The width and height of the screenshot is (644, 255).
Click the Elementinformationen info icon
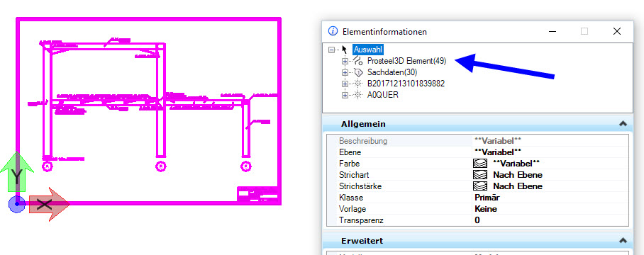point(333,31)
